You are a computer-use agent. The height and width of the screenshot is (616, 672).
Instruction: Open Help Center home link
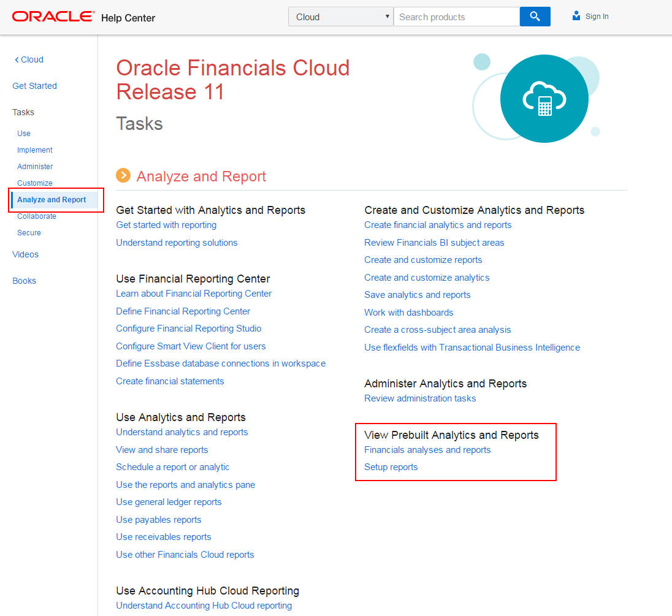coord(128,18)
